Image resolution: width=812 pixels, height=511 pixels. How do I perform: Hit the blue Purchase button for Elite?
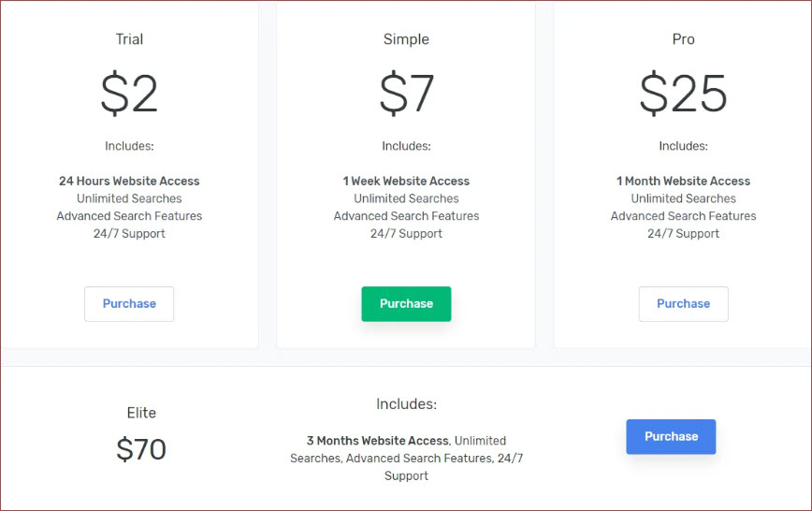tap(671, 436)
